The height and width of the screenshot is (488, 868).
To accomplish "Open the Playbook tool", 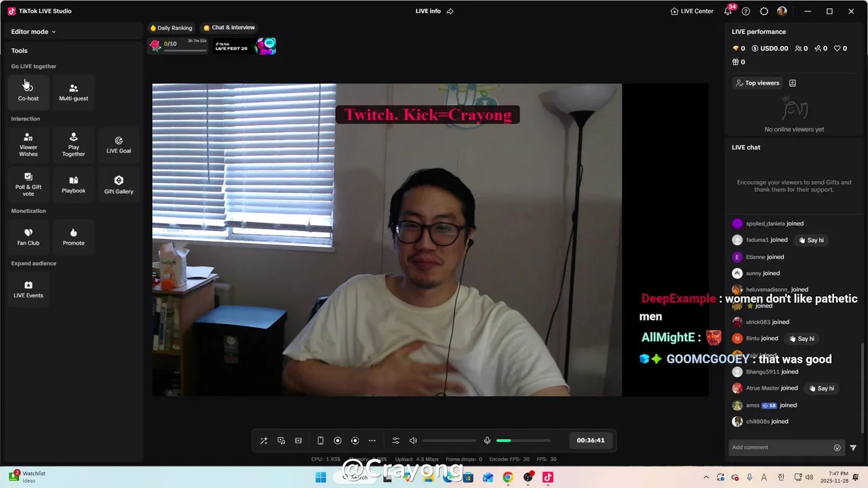I will (x=73, y=184).
